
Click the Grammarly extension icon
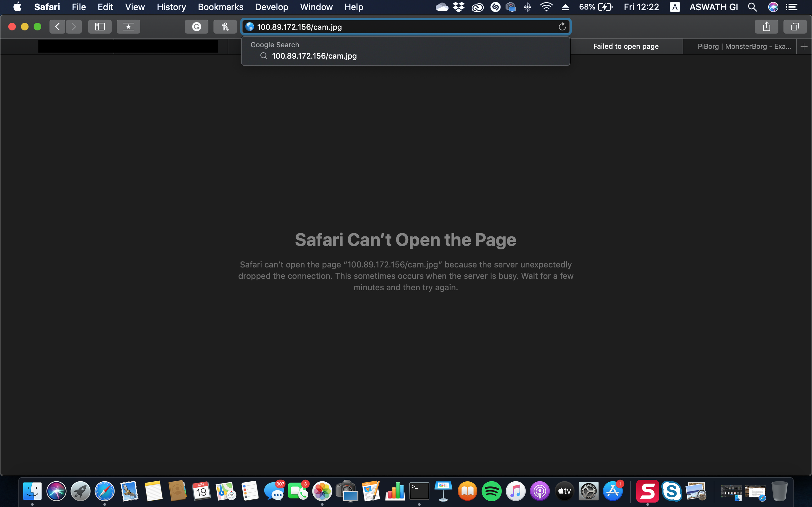(x=197, y=27)
